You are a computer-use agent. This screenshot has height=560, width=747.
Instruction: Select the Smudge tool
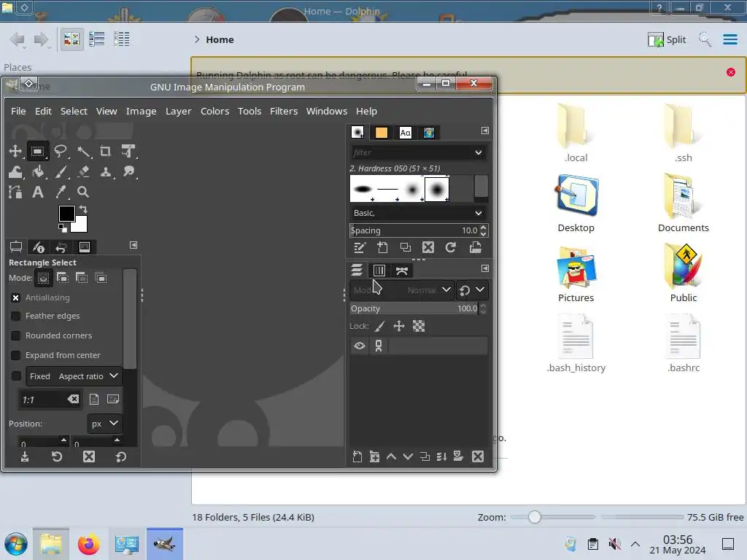click(128, 172)
